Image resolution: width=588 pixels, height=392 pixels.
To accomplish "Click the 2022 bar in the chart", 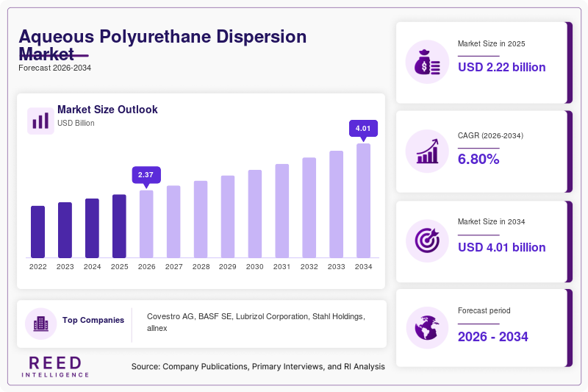I will (x=38, y=232).
